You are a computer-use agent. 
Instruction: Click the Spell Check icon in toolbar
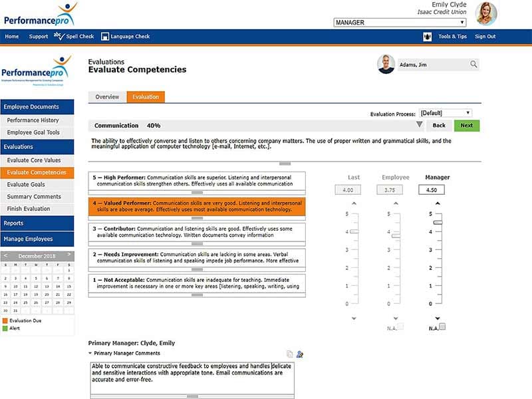pyautogui.click(x=59, y=36)
